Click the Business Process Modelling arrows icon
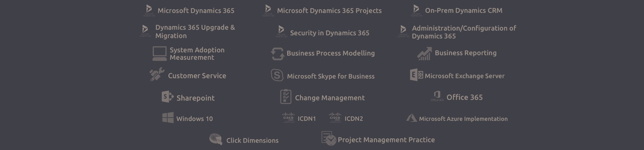 point(277,54)
